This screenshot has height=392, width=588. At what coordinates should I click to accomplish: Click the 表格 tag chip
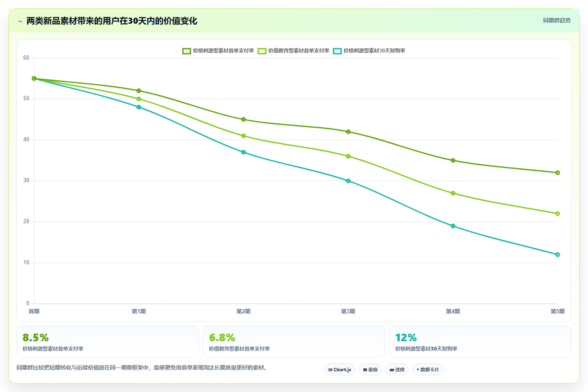tap(370, 370)
